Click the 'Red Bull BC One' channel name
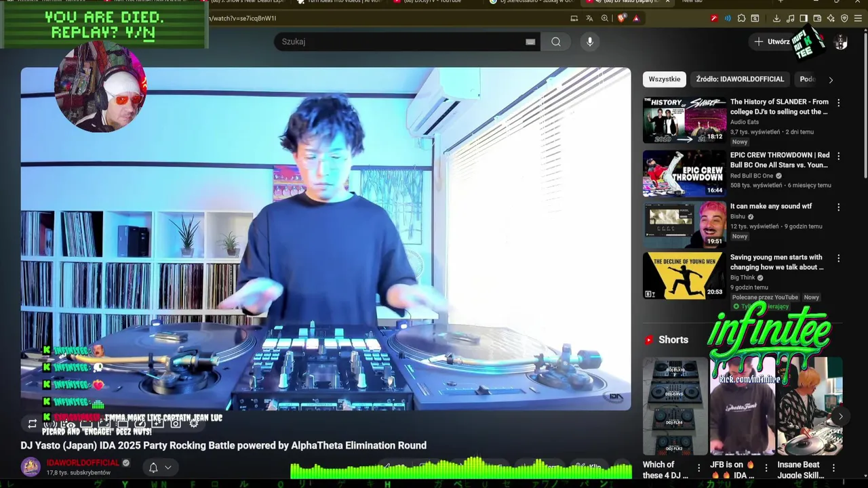868x488 pixels. (751, 176)
